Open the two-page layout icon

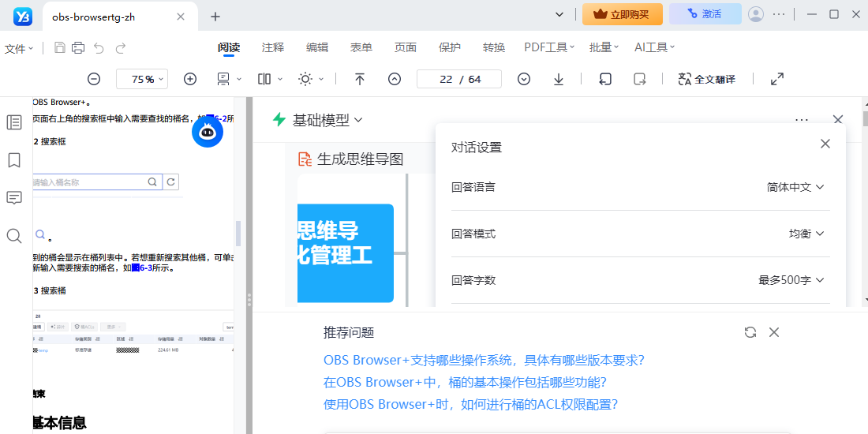coord(264,79)
